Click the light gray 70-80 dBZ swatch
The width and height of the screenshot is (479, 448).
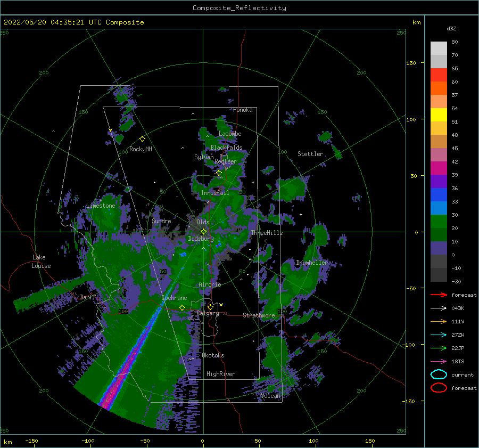pos(439,48)
